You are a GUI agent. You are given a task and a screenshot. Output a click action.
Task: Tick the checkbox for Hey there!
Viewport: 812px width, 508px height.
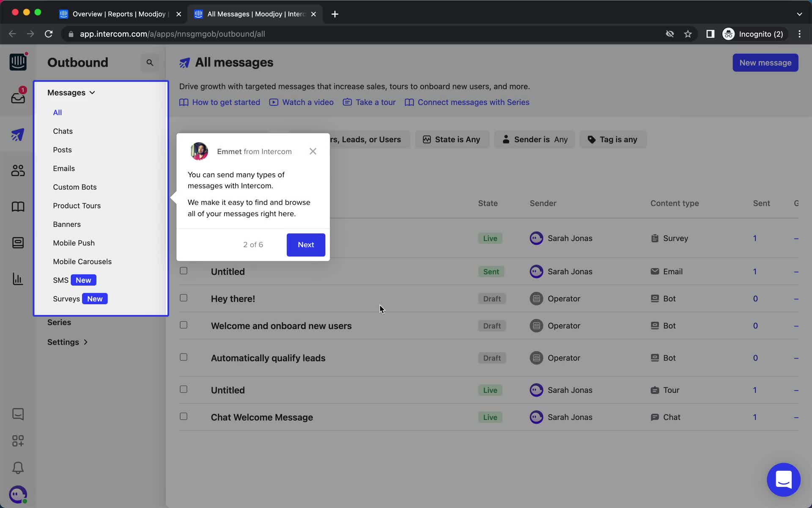[x=184, y=298]
